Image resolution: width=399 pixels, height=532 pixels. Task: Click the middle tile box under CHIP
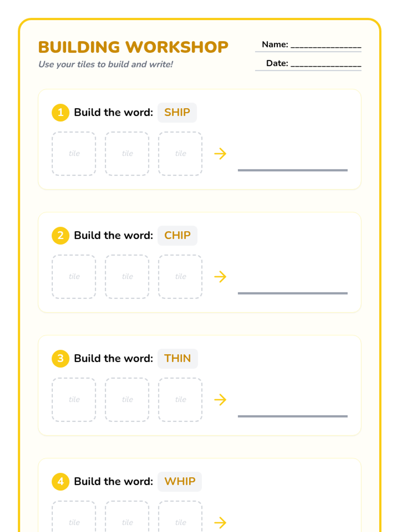127,277
